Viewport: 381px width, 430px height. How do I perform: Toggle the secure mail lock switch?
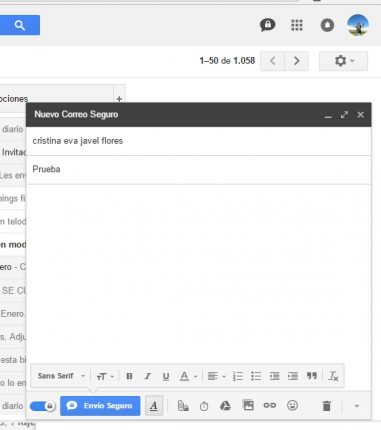coord(42,406)
